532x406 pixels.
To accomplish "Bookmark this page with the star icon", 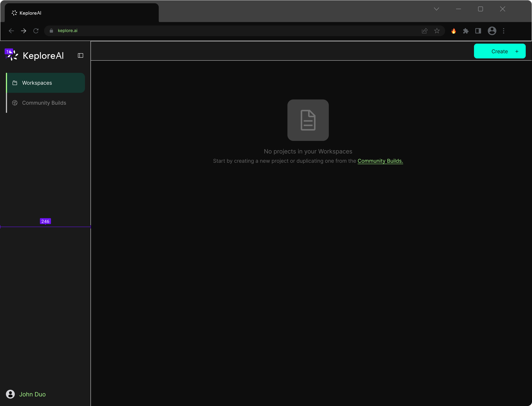I will click(437, 31).
